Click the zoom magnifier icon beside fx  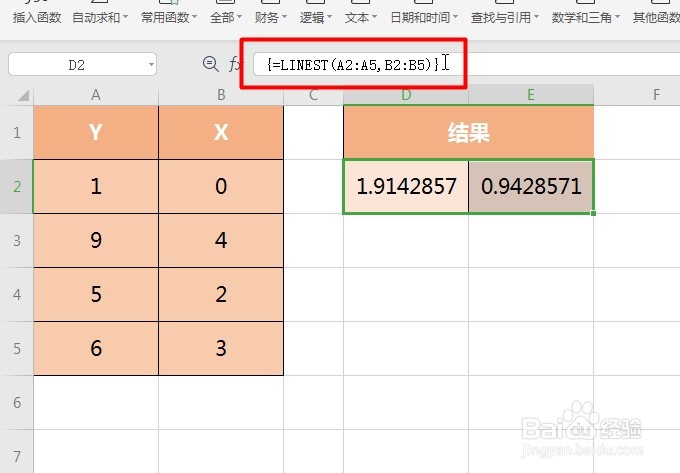pyautogui.click(x=210, y=64)
